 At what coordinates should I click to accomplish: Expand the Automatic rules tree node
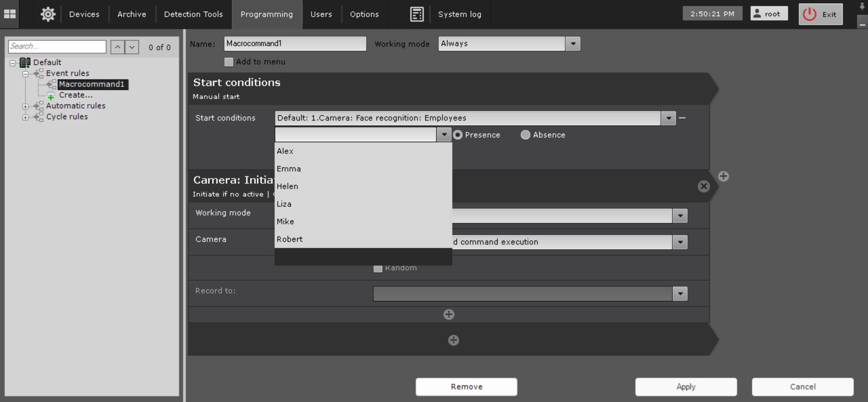coord(25,107)
